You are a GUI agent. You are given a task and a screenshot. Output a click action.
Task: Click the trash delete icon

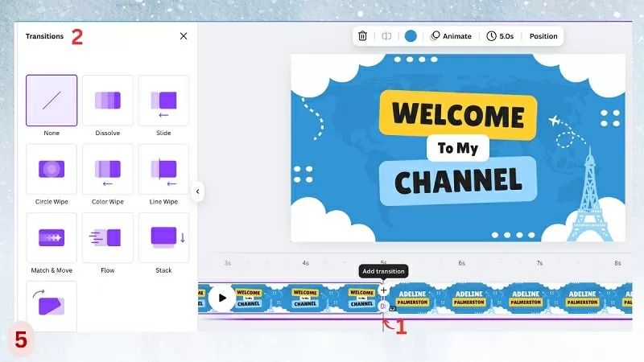tap(363, 36)
